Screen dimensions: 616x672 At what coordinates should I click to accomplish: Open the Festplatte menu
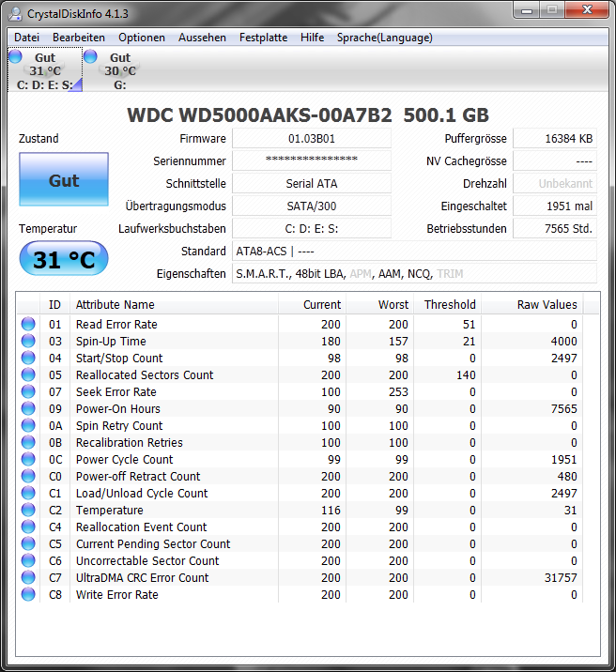pos(263,38)
